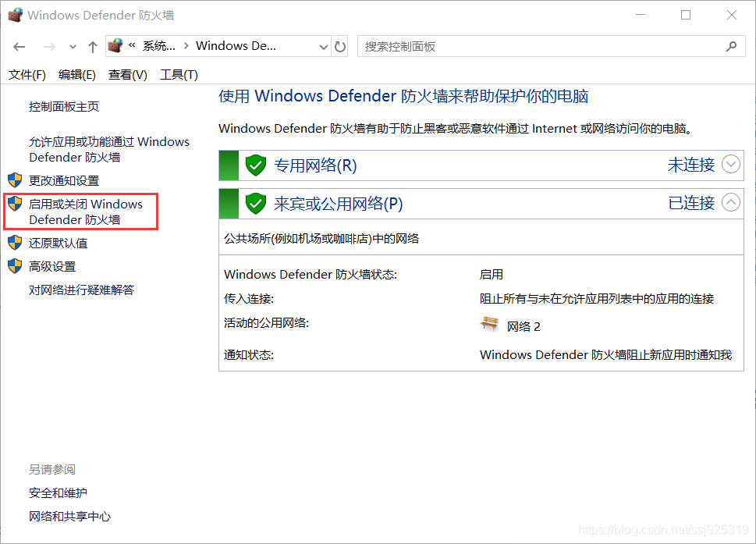Viewport: 756px width, 544px height.
Task: Click shield icon beside 更改通知设置
Action: point(15,180)
